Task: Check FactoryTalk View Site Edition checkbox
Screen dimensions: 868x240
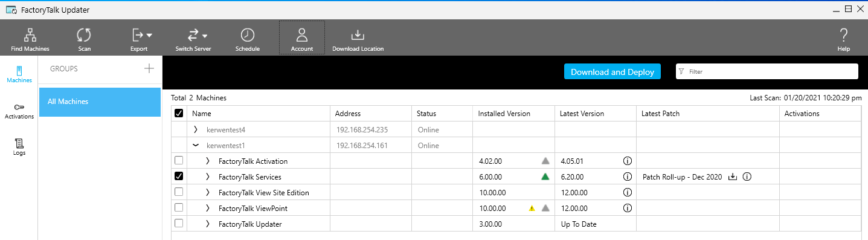Action: click(x=179, y=192)
